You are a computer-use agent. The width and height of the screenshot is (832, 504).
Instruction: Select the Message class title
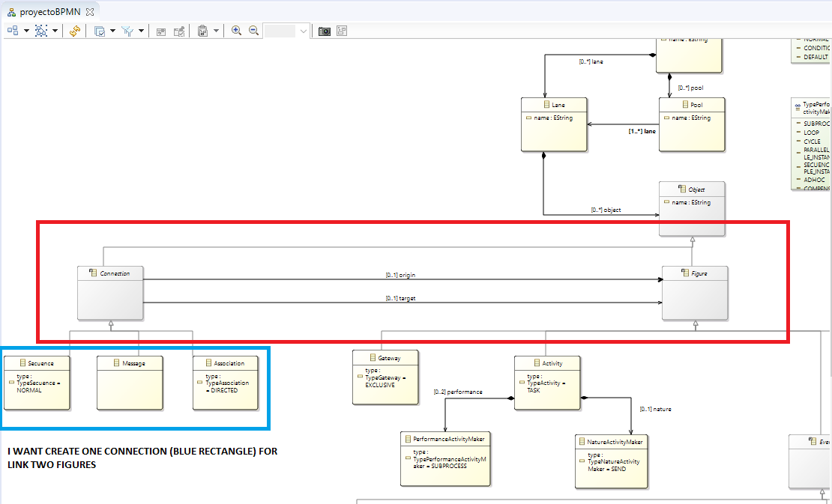click(x=133, y=363)
